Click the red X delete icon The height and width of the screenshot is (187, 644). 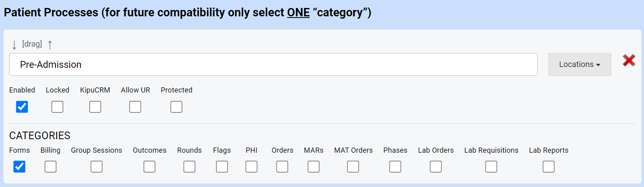click(628, 61)
